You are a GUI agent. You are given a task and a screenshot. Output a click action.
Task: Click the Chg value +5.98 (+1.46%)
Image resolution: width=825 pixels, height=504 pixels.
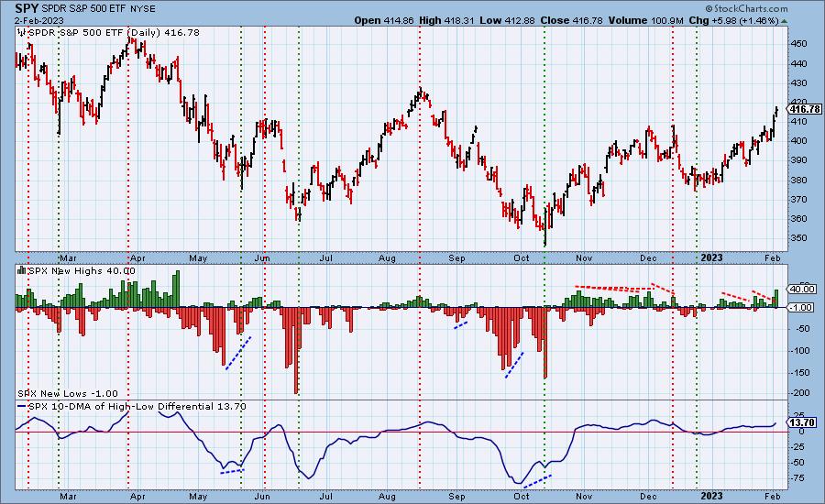[x=745, y=20]
